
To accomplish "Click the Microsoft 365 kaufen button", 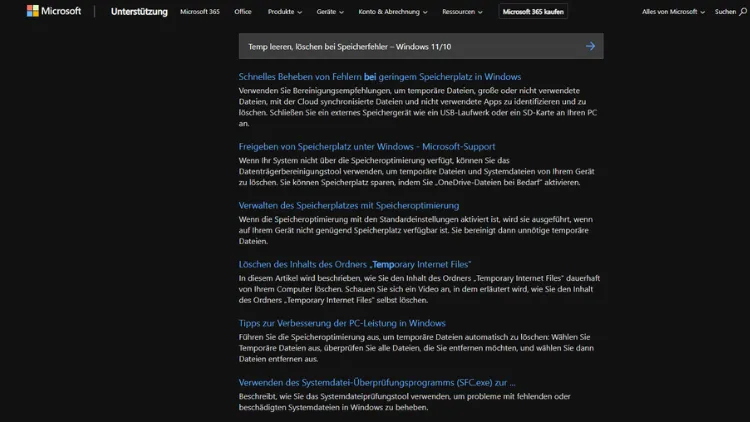I will tap(533, 11).
